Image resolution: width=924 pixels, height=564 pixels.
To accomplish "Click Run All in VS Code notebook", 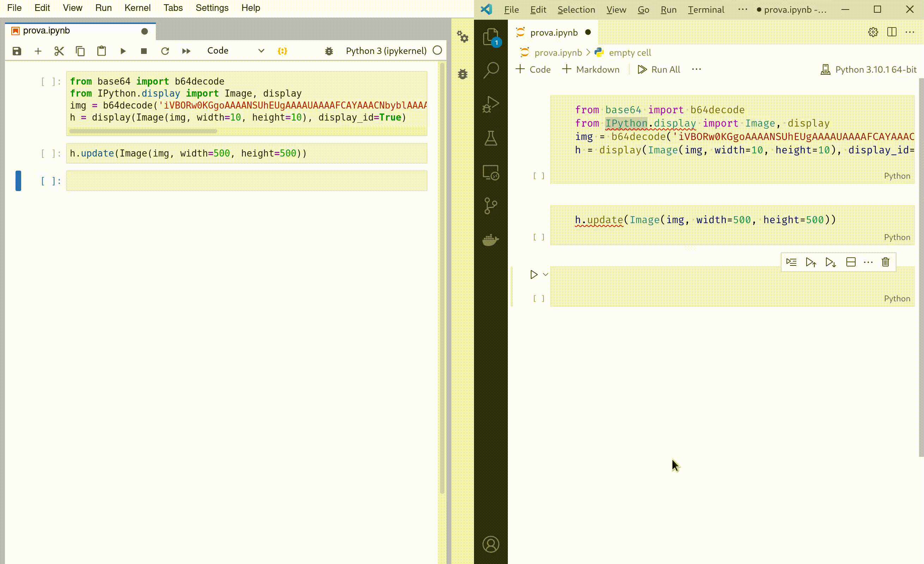I will [659, 69].
